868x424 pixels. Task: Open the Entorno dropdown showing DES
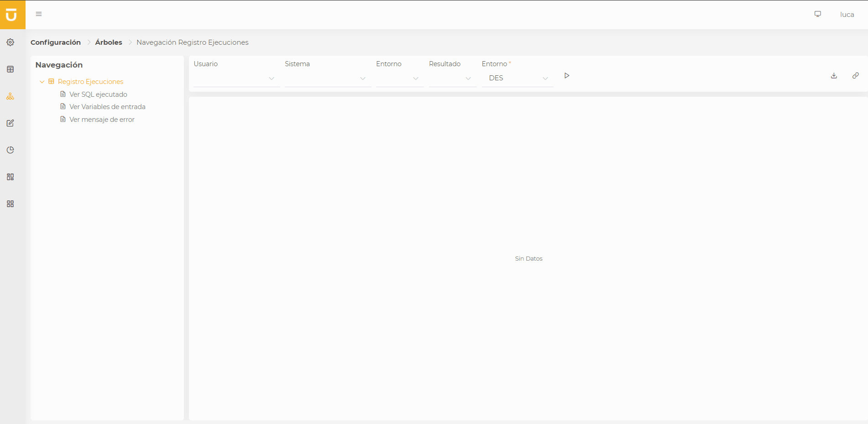coord(517,79)
